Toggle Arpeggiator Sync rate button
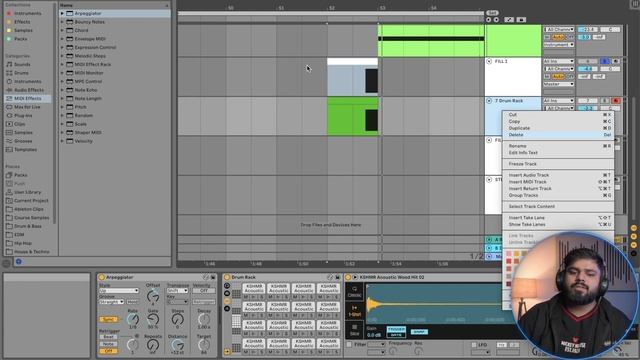Screen dimensions: 640x360 point(108,319)
